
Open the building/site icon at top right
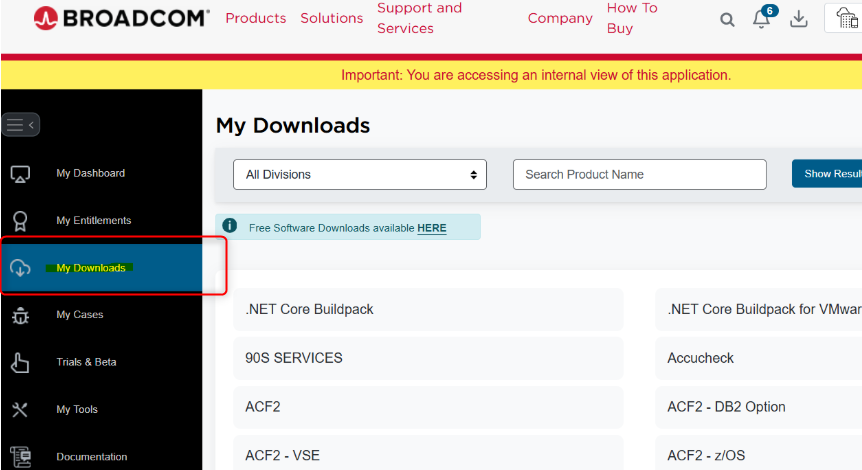coord(846,18)
